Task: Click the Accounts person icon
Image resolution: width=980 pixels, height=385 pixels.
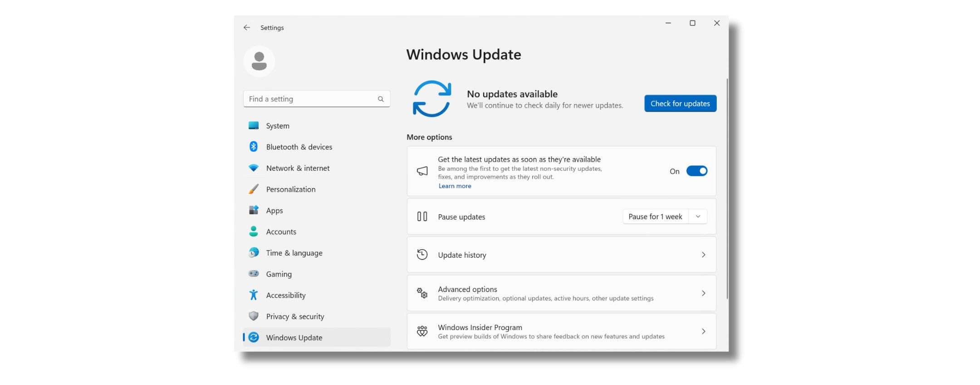Action: (x=254, y=232)
